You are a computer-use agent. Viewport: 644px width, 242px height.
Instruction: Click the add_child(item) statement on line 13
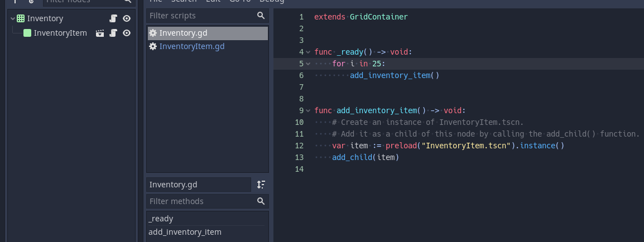pyautogui.click(x=366, y=157)
